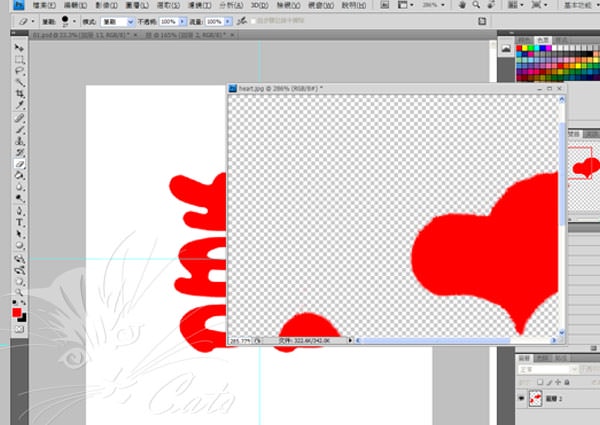
Task: Select the Move tool
Action: click(19, 47)
